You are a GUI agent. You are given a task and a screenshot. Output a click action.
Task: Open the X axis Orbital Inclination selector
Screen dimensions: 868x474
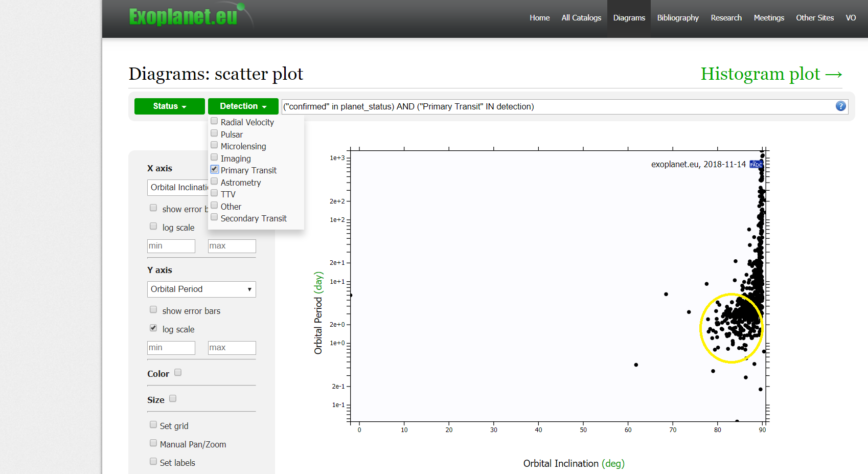pos(178,188)
